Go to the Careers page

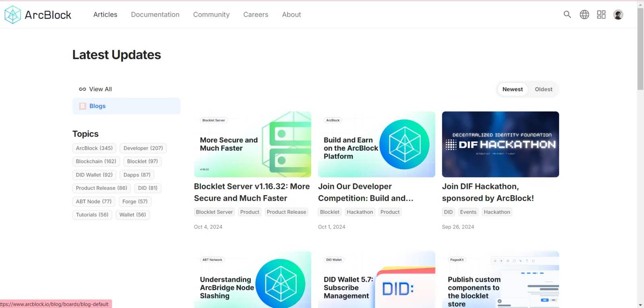[x=256, y=14]
